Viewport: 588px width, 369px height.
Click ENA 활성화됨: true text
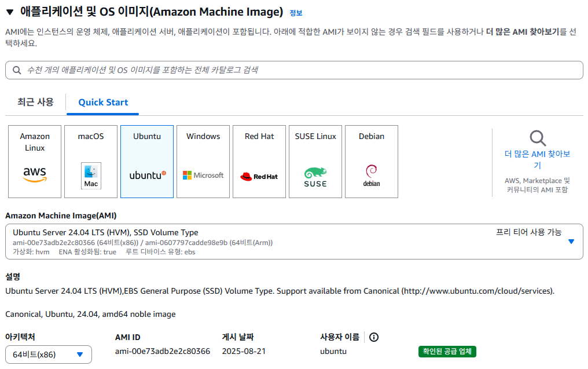[87, 252]
